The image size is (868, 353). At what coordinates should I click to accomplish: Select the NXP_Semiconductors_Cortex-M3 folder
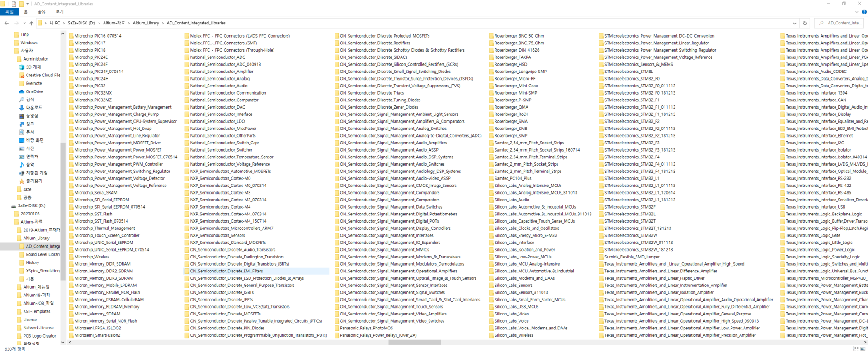pos(217,193)
